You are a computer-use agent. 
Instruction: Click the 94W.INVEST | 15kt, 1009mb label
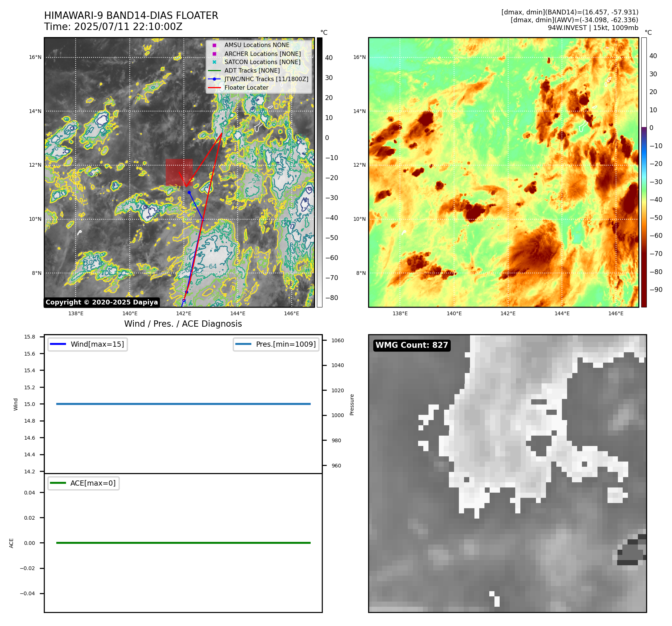click(593, 28)
